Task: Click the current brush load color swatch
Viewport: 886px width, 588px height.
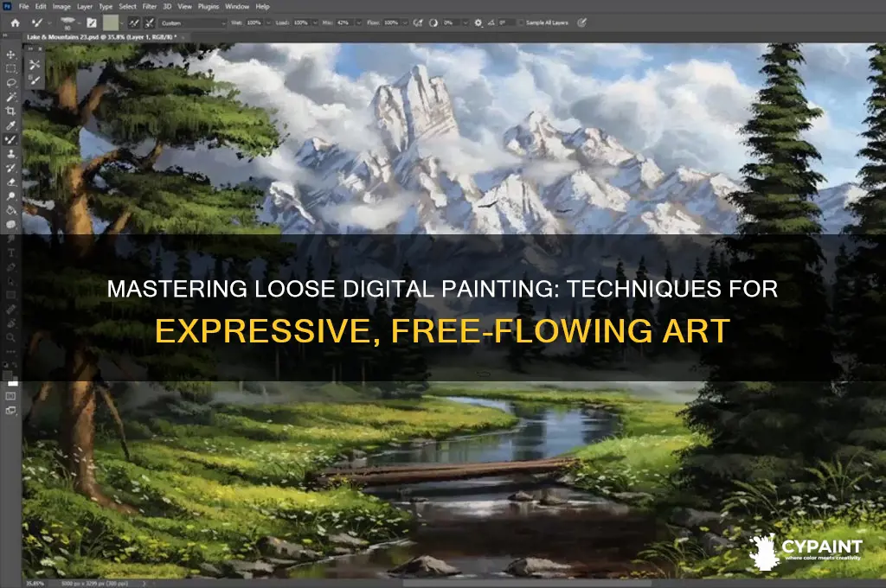Action: (110, 23)
